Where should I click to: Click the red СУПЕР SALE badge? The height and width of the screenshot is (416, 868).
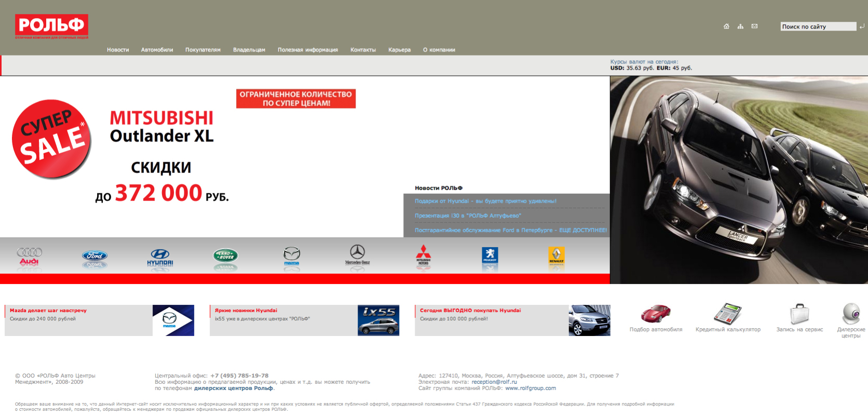52,139
